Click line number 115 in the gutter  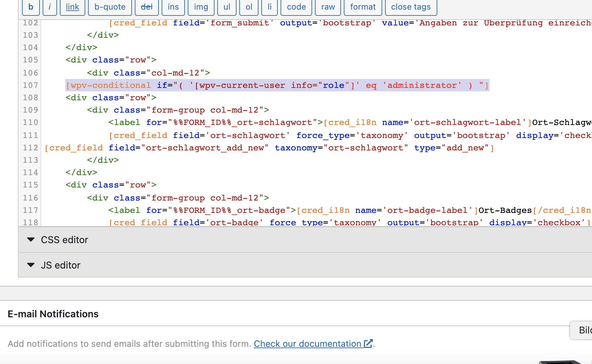[30, 185]
